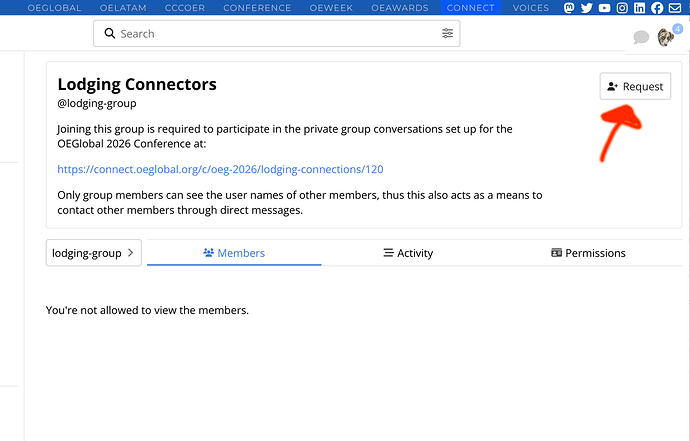Request to join Lodging Connectors group
The image size is (690, 441).
635,86
